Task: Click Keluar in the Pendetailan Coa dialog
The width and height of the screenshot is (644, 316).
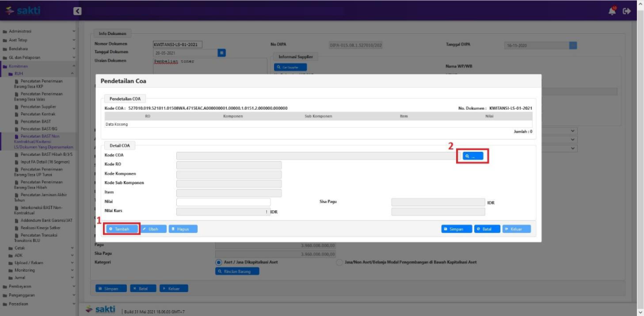Action: click(516, 229)
